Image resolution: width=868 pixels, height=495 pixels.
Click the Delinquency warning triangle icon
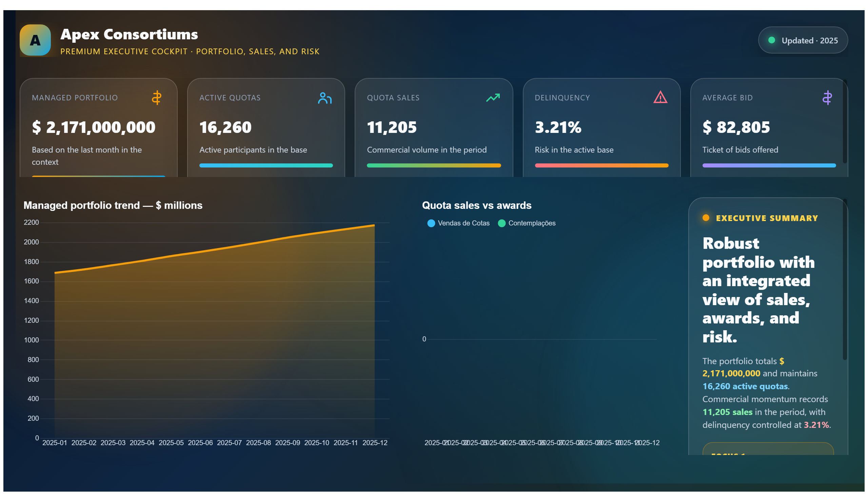click(x=660, y=97)
